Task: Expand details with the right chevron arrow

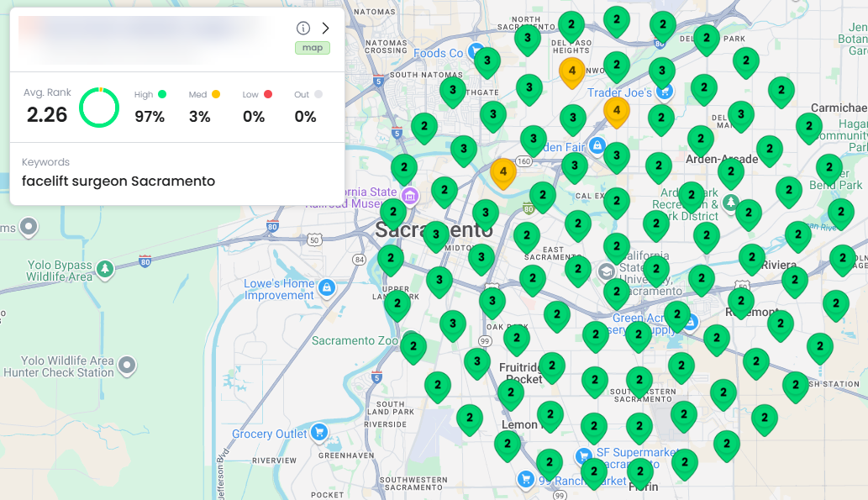Action: click(326, 29)
